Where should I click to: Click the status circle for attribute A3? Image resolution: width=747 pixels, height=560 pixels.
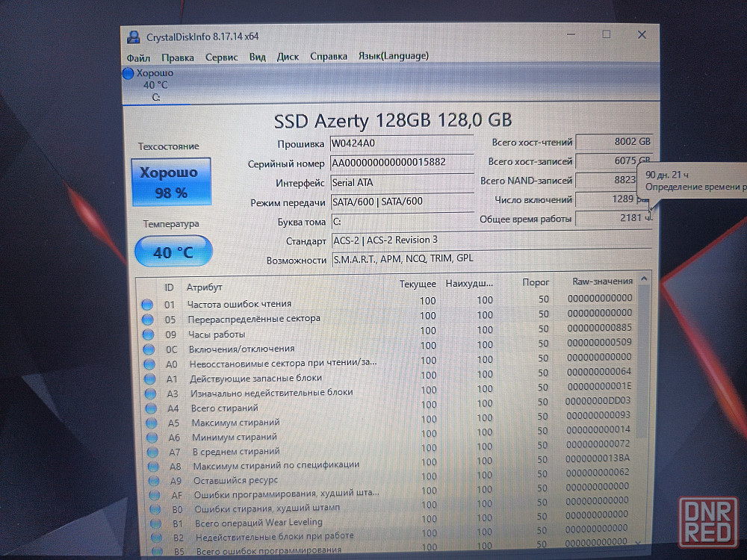[x=150, y=393]
